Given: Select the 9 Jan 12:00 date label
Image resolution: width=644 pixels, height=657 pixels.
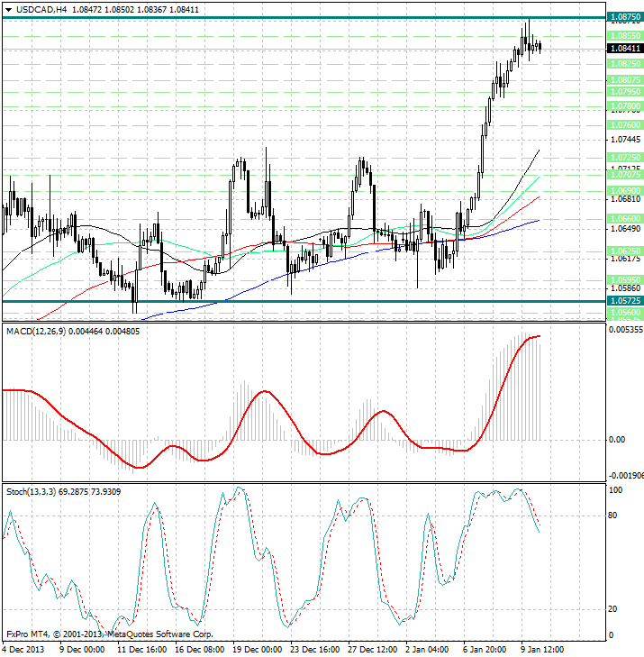Looking at the screenshot, I should coord(545,647).
